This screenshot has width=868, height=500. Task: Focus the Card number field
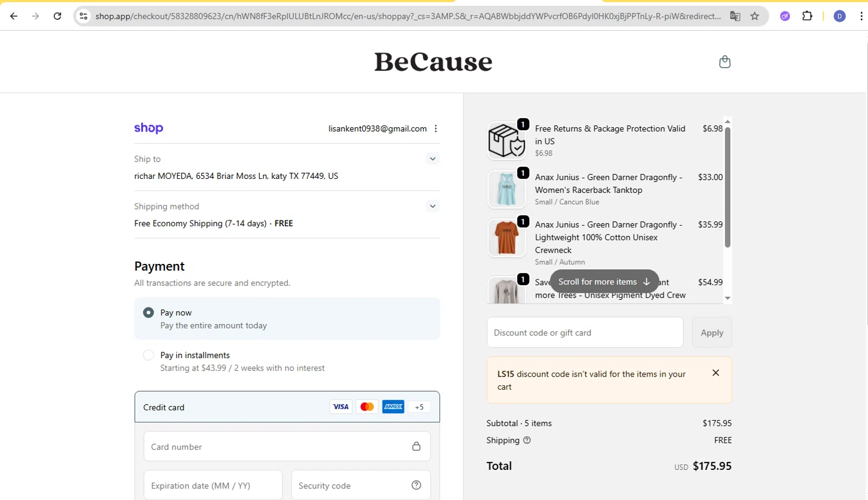pyautogui.click(x=287, y=446)
